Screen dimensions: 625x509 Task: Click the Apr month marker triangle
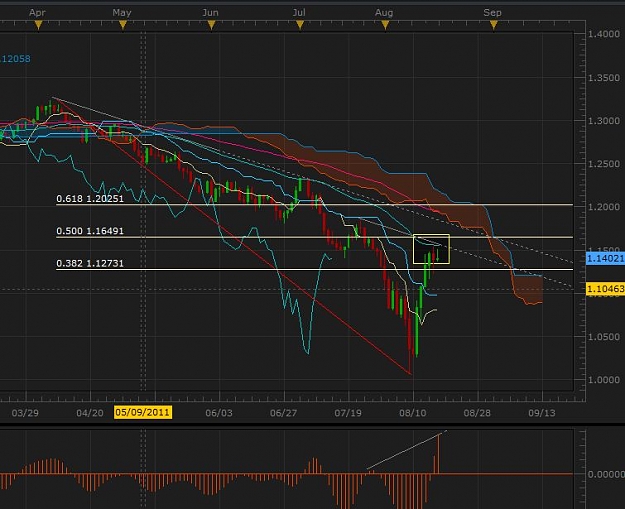tap(38, 26)
